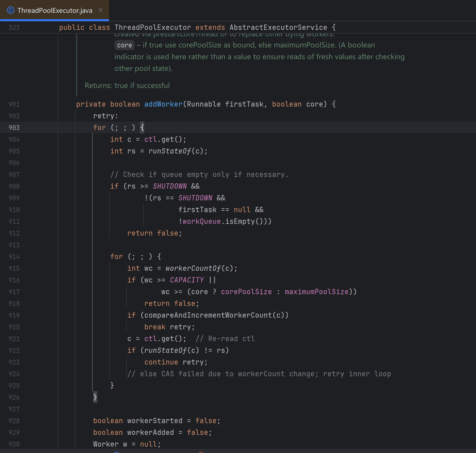Click compareAndIncrementWorkerCount(c) on line 919

coord(214,315)
